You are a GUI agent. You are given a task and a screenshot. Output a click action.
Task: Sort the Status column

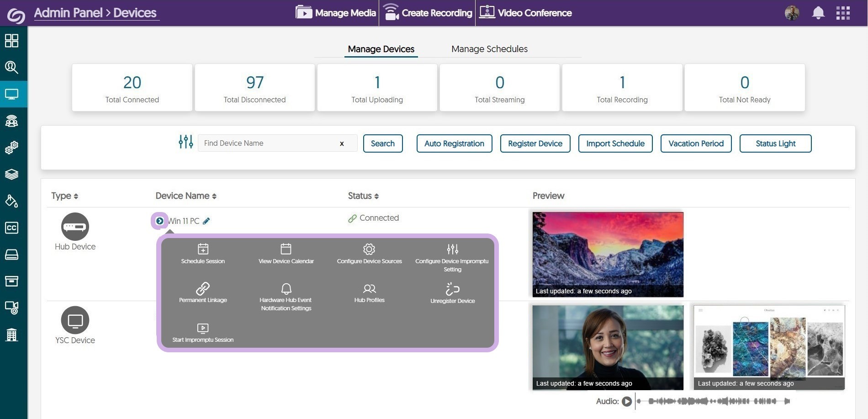coord(363,196)
